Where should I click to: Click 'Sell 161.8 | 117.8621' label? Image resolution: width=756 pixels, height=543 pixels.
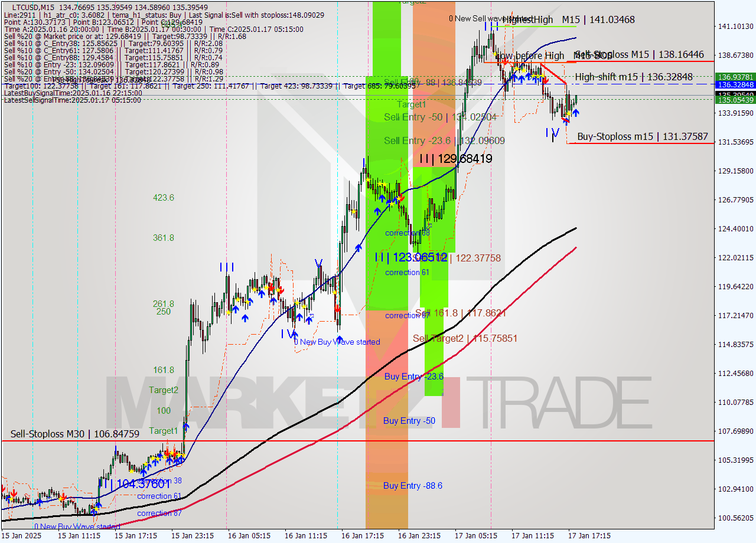tap(461, 313)
